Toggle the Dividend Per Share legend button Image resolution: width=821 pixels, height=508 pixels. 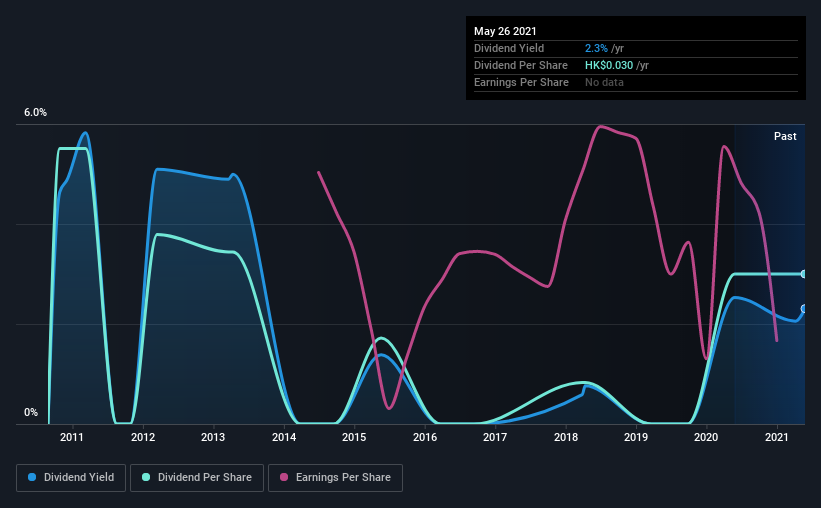(x=197, y=478)
